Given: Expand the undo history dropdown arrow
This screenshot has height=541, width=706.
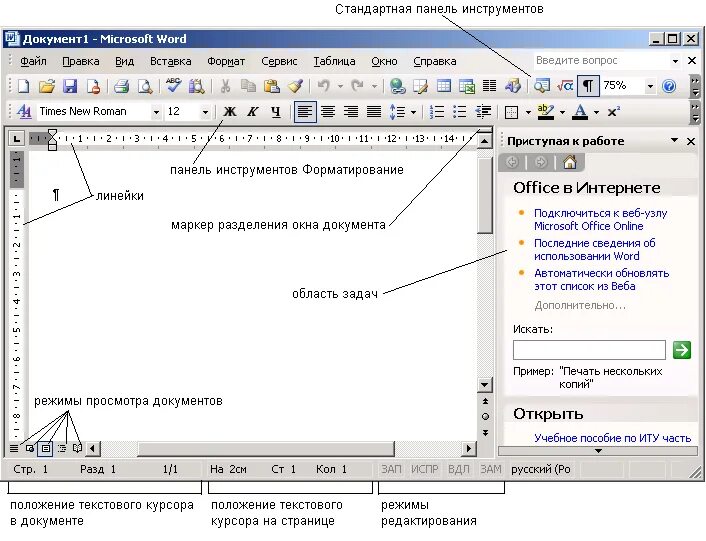Looking at the screenshot, I should click(340, 86).
